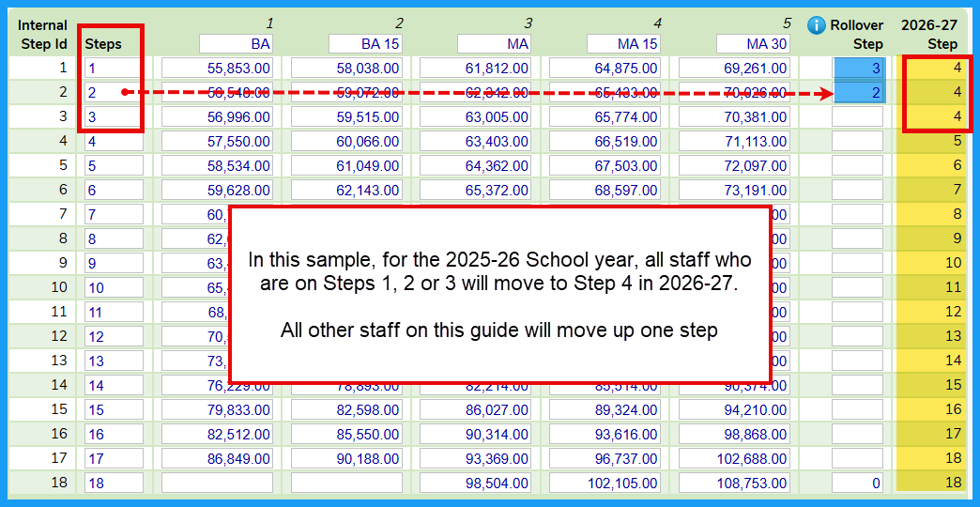The image size is (980, 507).
Task: Select the Steps field containing 3
Action: (x=114, y=116)
